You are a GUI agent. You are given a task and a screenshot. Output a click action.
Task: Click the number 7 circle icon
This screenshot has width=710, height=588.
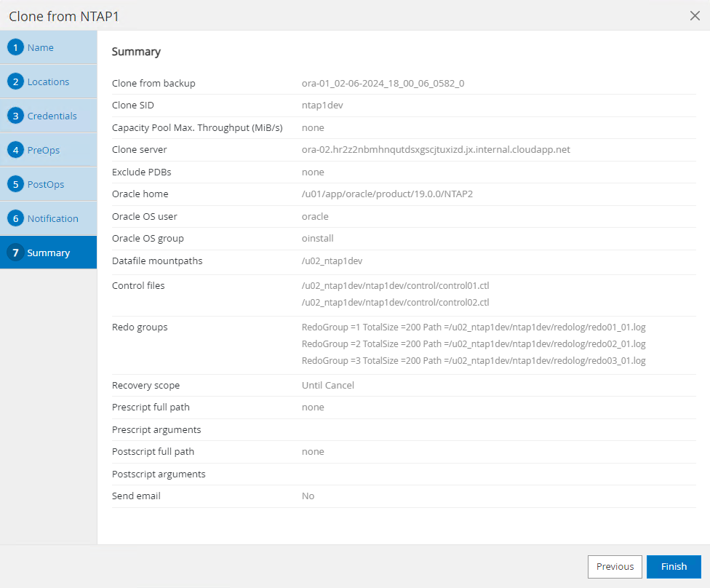click(16, 253)
